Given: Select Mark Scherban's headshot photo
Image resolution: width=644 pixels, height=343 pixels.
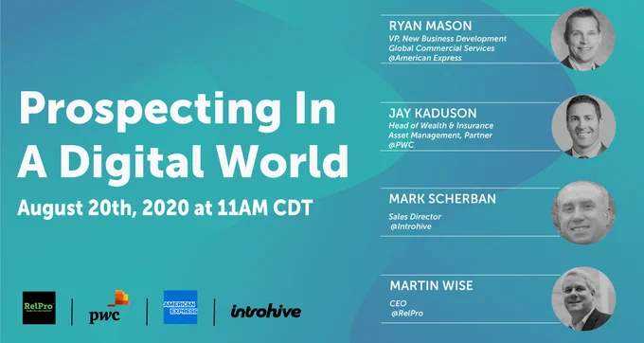Looking at the screenshot, I should [x=583, y=212].
